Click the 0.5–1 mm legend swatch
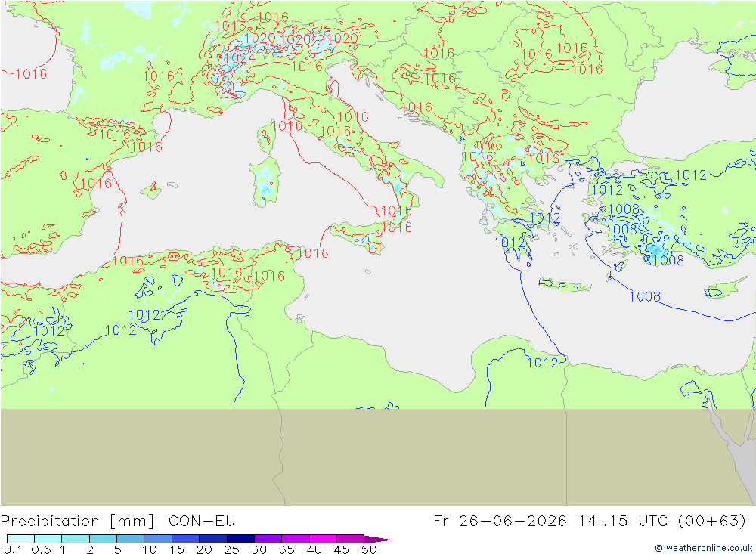Screen dimensions: 756x554 [x=48, y=539]
